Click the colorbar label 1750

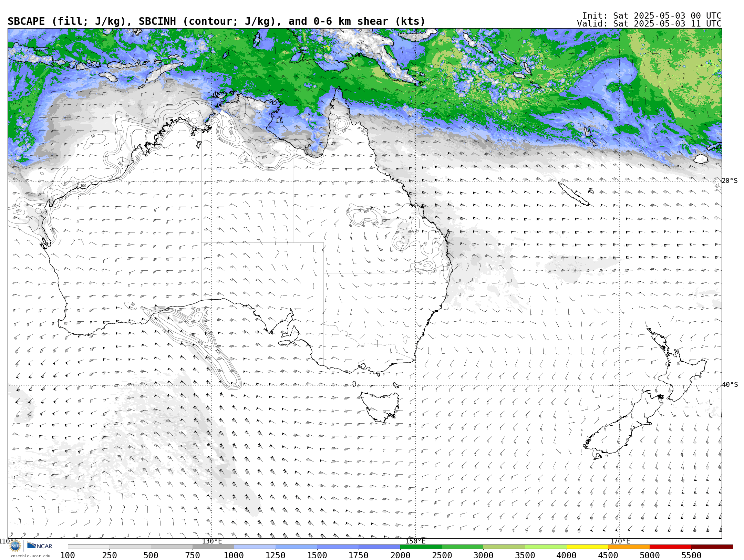[x=359, y=555]
